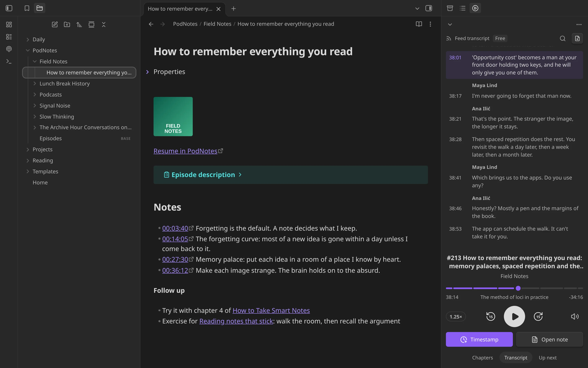The height and width of the screenshot is (368, 588).
Task: Open the player's three-dot menu
Action: [579, 24]
